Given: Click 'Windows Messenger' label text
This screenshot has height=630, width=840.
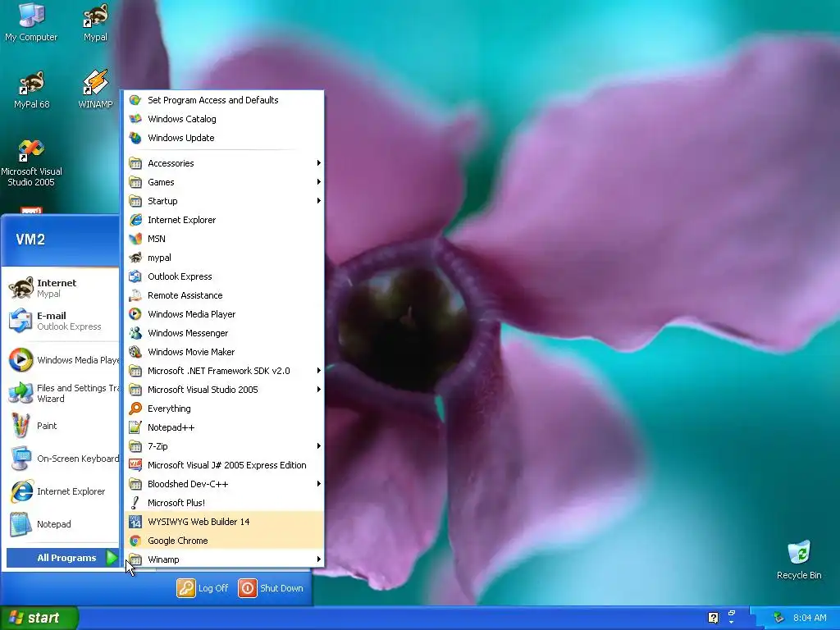Looking at the screenshot, I should [188, 333].
